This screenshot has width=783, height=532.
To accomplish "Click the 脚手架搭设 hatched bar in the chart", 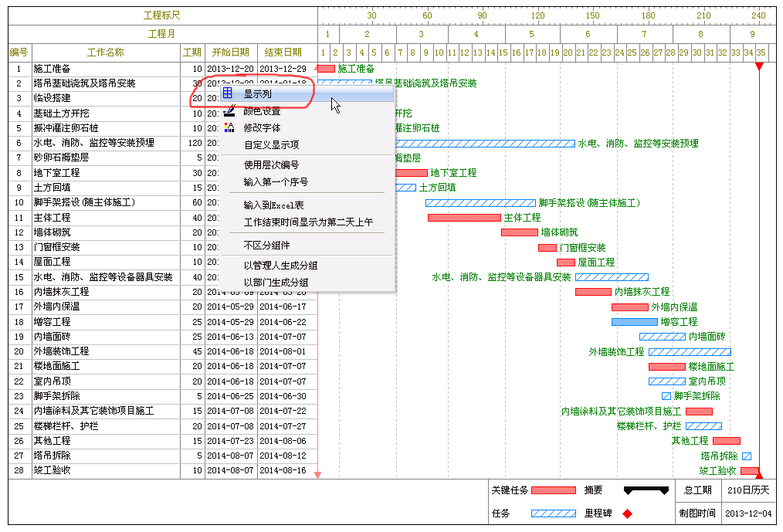I will [x=480, y=203].
